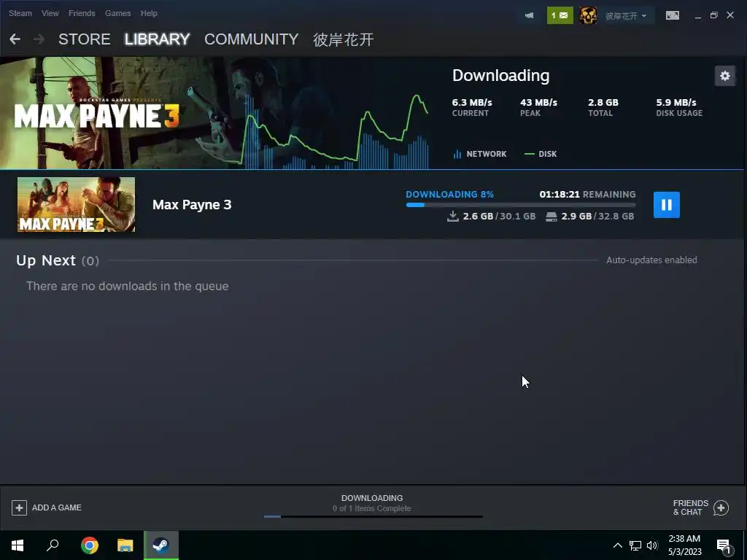The height and width of the screenshot is (560, 747).
Task: Open Windows taskbar search
Action: pyautogui.click(x=53, y=545)
